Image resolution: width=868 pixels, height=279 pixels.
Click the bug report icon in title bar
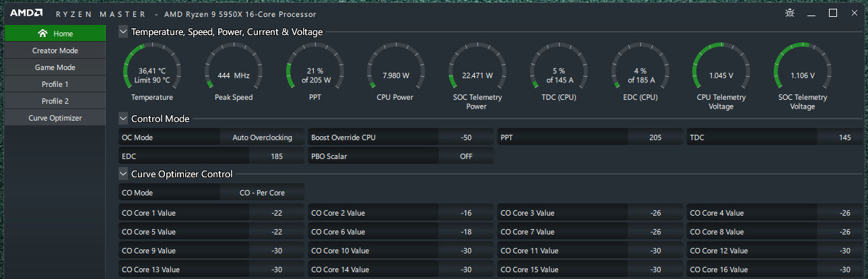790,13
